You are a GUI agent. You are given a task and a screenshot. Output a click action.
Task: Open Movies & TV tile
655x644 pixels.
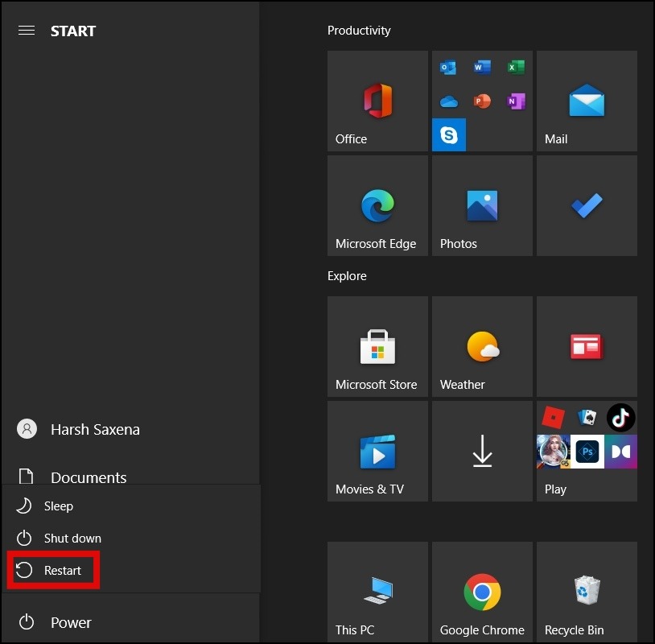pos(377,452)
